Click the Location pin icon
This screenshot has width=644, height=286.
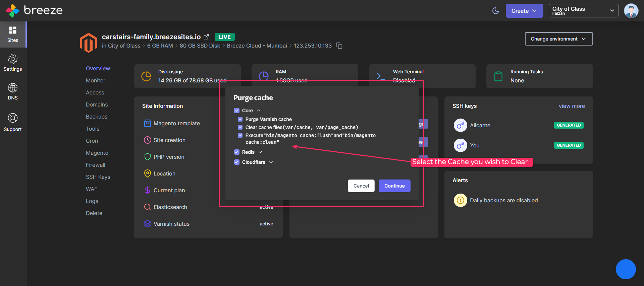tap(147, 173)
